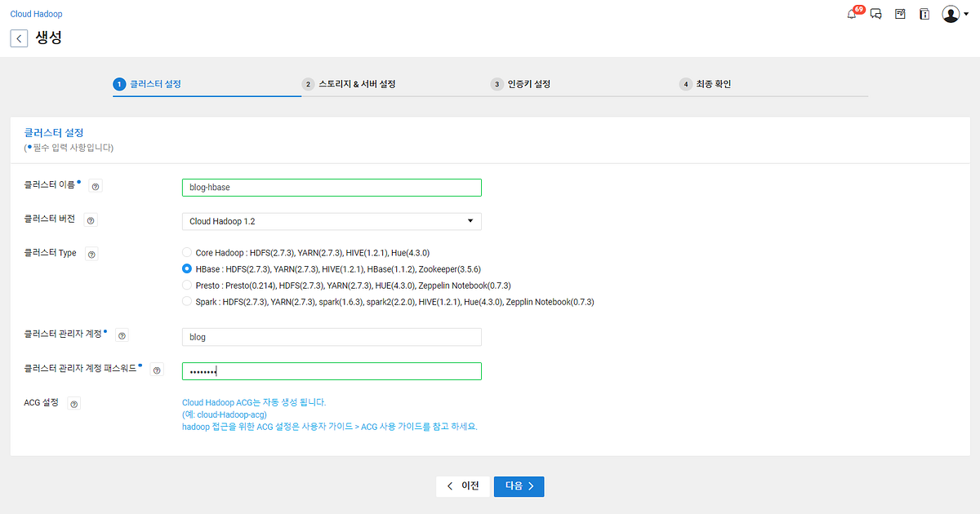Screen dimensions: 980x514
Task: Click the back arrow beside 생성 title
Action: (x=19, y=38)
